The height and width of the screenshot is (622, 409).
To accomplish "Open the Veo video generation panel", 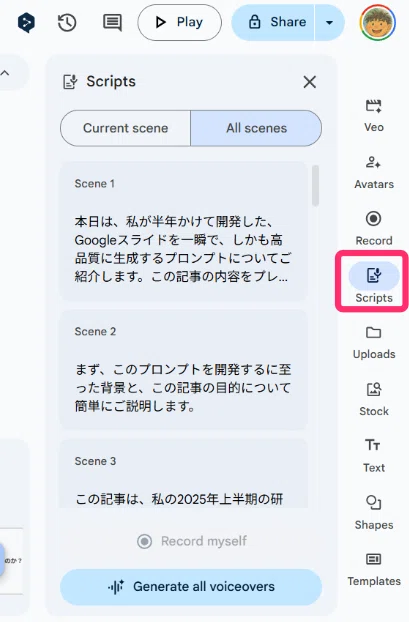I will [374, 115].
